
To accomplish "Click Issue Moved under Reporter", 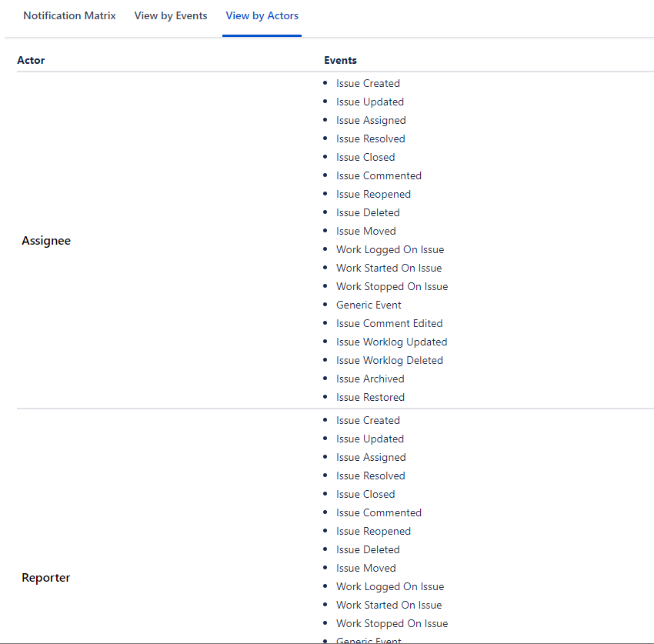I will pos(365,568).
